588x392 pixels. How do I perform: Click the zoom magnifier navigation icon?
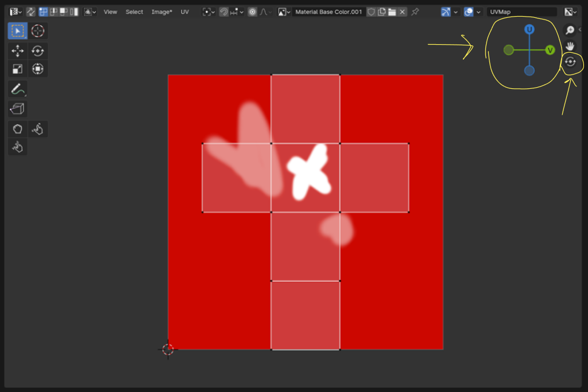570,30
